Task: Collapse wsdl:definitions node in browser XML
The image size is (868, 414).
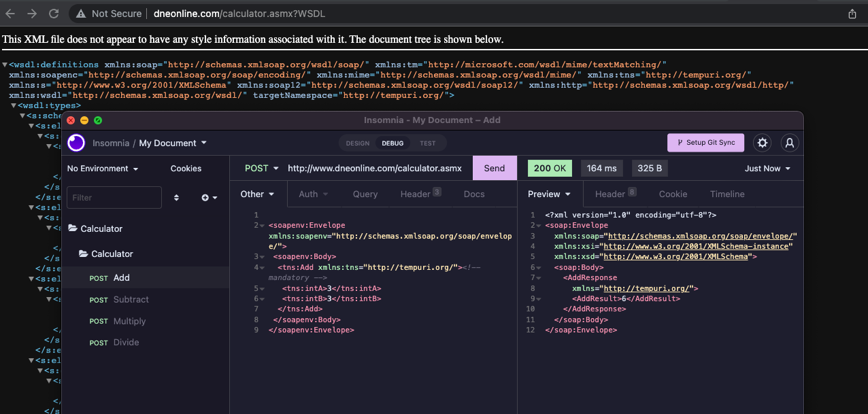Action: pos(5,65)
